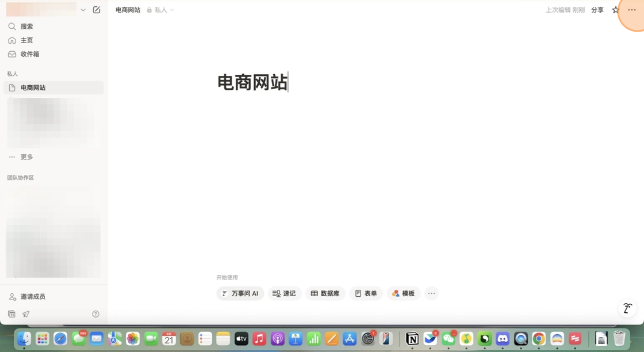Open Apple TV in the Dock
Viewport: 644px width, 352px height.
point(241,338)
